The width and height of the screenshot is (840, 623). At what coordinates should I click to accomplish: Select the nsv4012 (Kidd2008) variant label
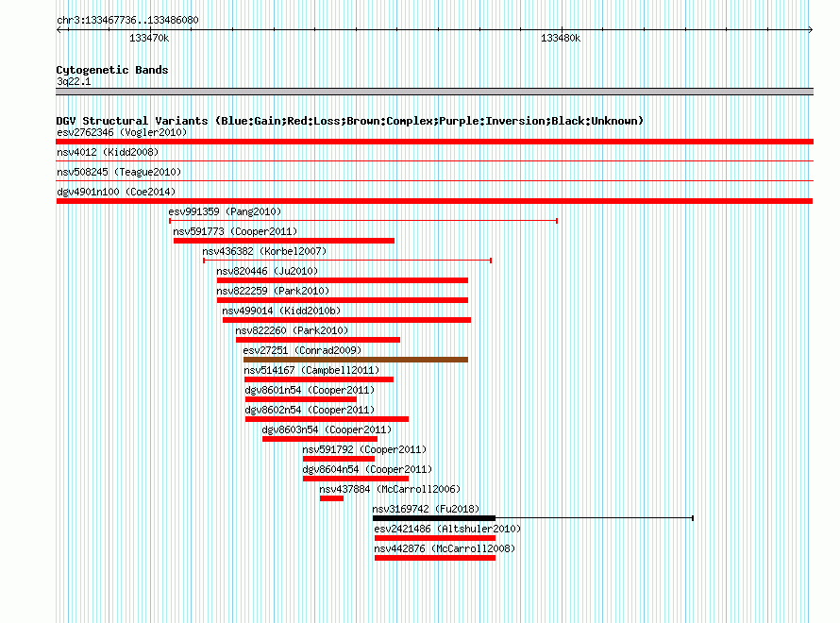click(108, 152)
